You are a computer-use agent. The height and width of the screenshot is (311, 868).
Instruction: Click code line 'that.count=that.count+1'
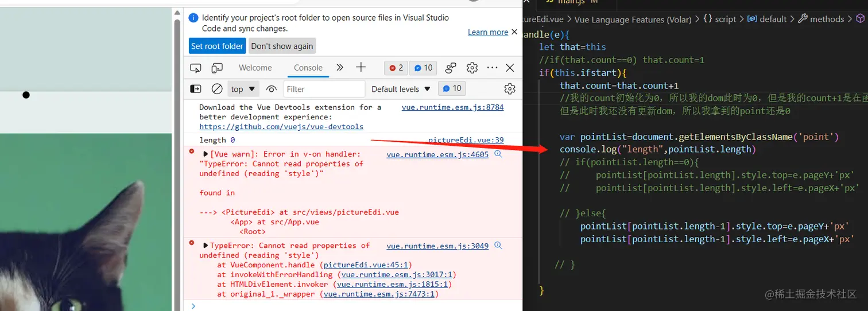(x=619, y=85)
